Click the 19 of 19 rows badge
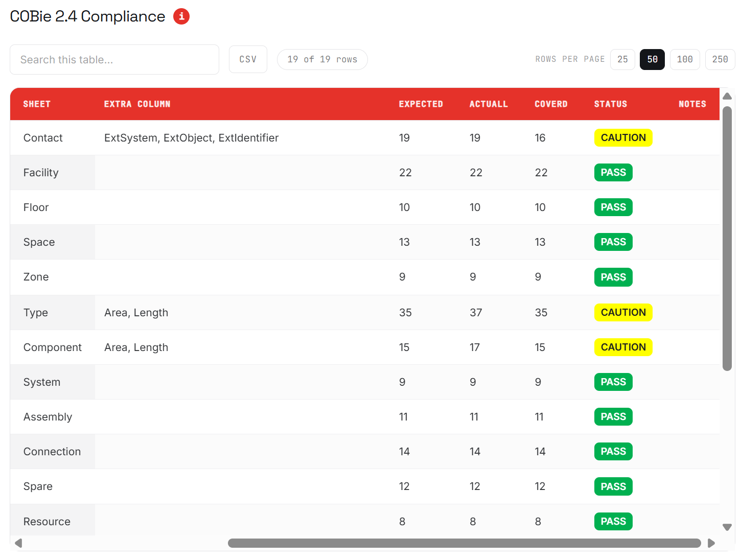Screen dimensions: 741x560 (322, 59)
